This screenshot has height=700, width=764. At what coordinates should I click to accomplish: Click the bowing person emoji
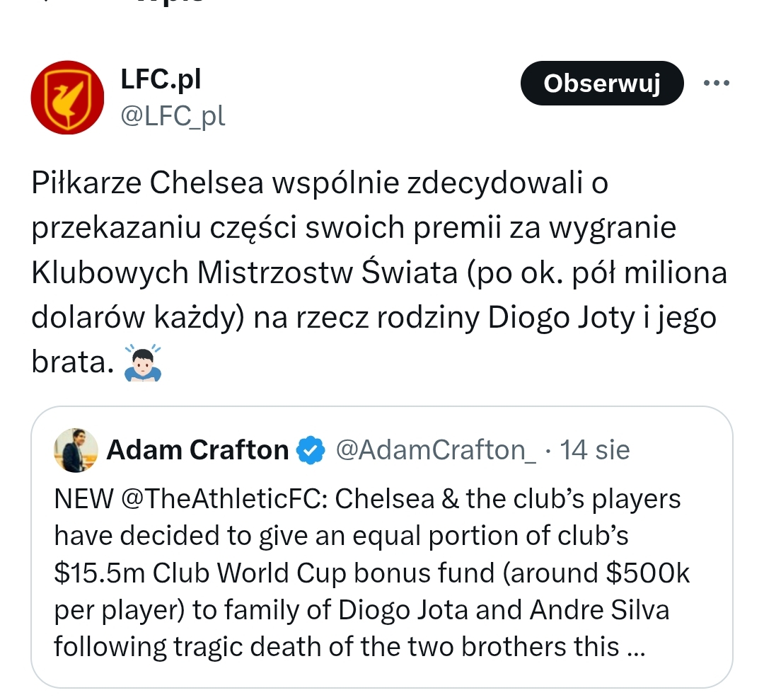[142, 363]
